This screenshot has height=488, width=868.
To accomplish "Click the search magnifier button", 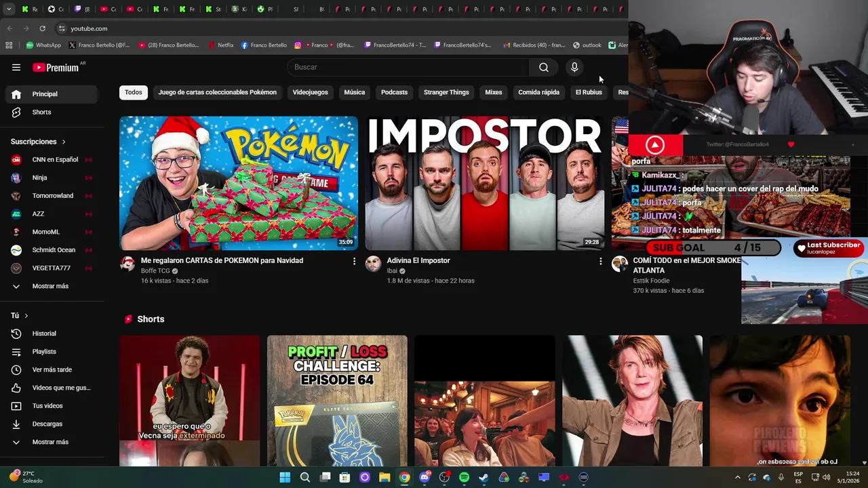I will coord(544,67).
